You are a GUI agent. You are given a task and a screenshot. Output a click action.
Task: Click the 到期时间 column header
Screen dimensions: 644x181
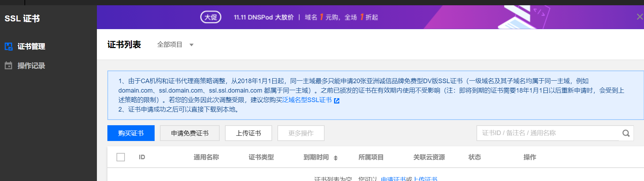click(316, 157)
